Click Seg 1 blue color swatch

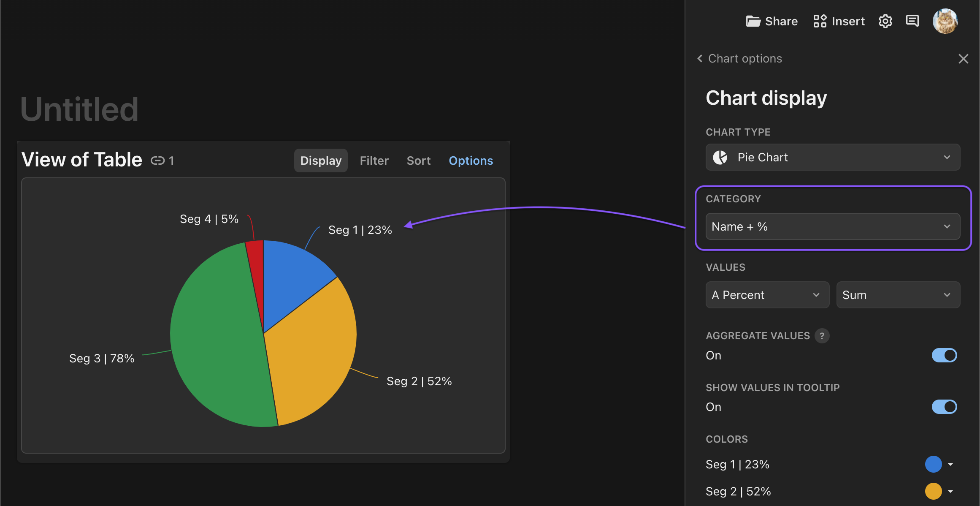pos(934,464)
